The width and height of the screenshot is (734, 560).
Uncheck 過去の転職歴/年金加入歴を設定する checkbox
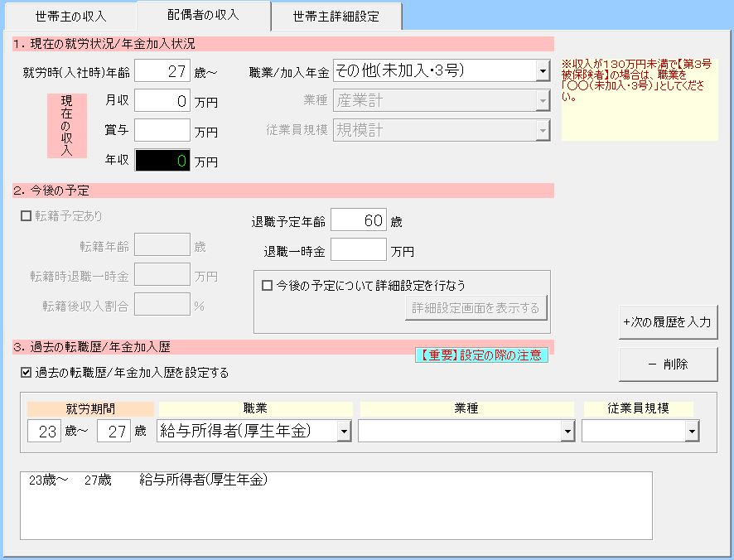(x=26, y=373)
